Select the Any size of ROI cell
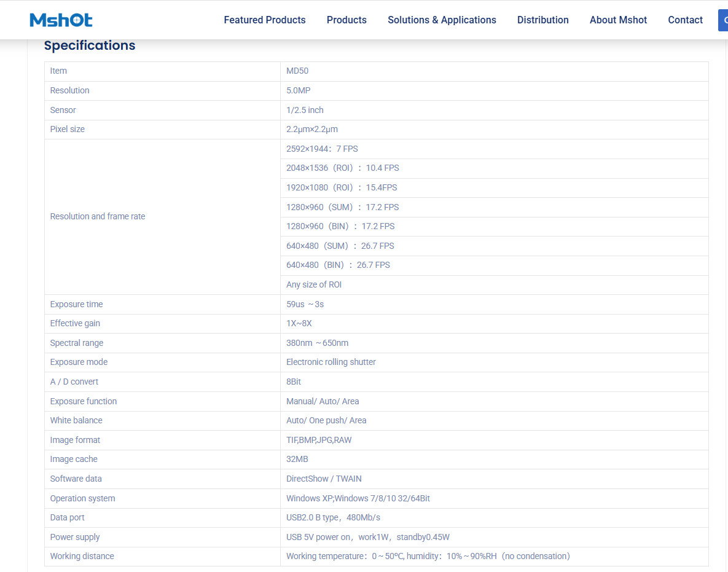Screen dimensions: 728x572 click(495, 284)
